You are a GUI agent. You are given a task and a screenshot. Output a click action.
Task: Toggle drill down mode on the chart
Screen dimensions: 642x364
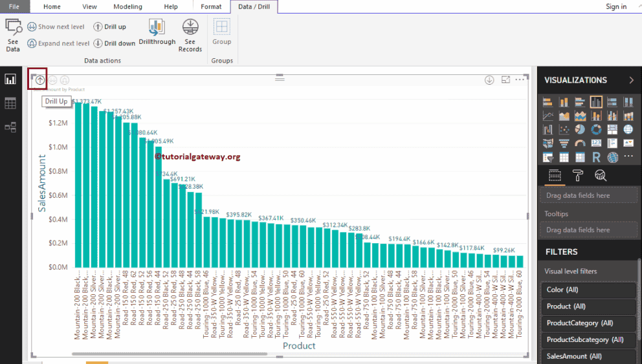click(x=489, y=80)
